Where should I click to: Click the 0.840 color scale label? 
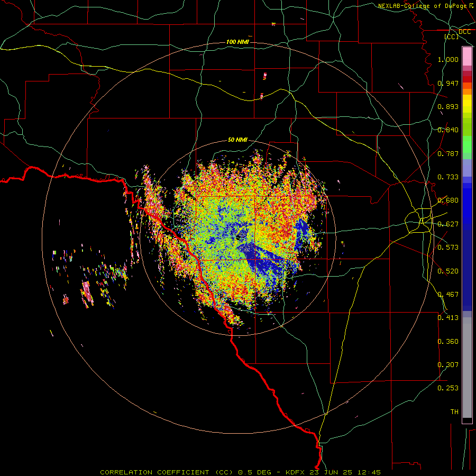[x=448, y=130]
